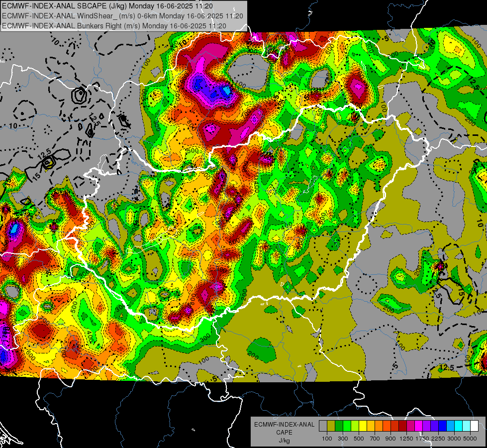Select the dark green legend swatch

click(x=339, y=426)
